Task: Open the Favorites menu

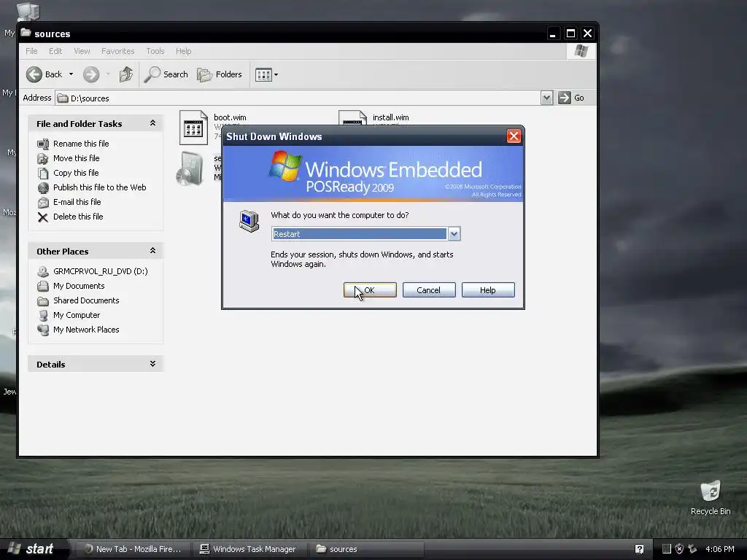Action: pyautogui.click(x=117, y=51)
